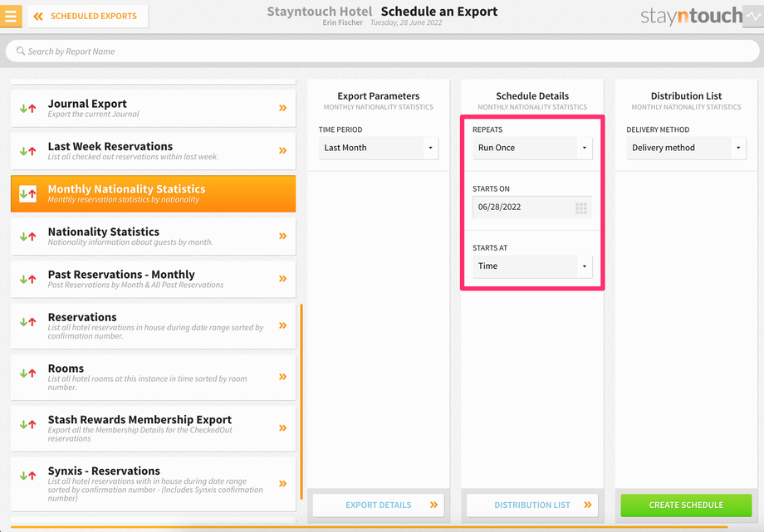Select the Reservations report
Image resolution: width=764 pixels, height=532 pixels.
pos(153,326)
